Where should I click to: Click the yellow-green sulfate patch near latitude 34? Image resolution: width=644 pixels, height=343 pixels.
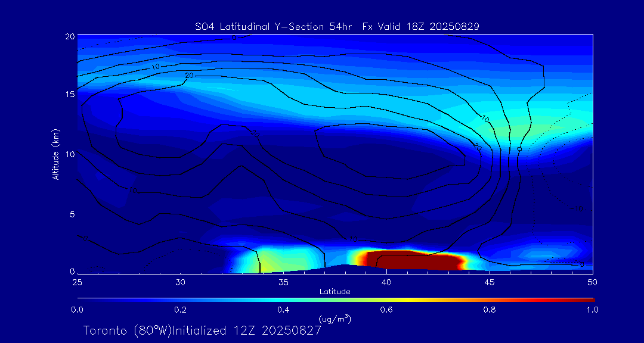pos(271,261)
